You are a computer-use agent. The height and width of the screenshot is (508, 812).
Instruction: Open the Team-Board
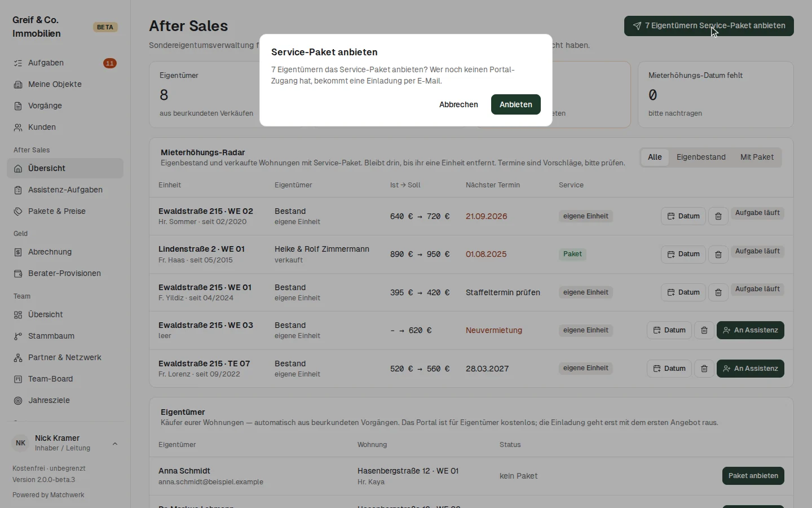click(x=65, y=379)
